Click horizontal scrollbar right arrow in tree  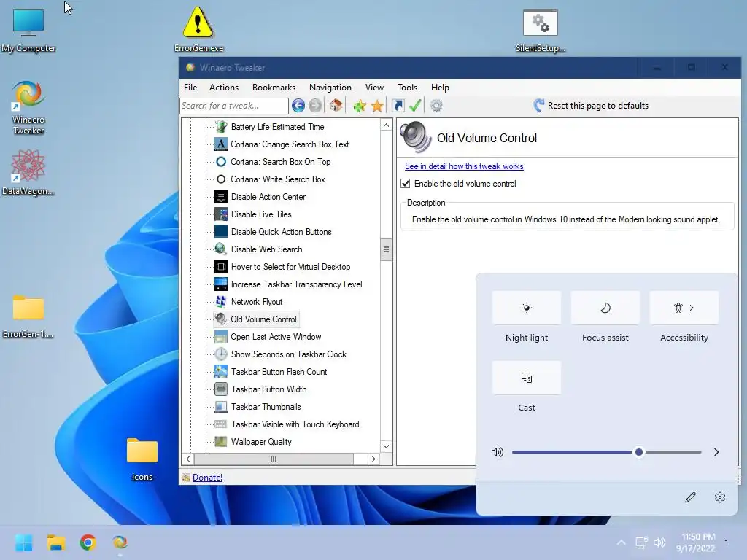click(x=373, y=459)
